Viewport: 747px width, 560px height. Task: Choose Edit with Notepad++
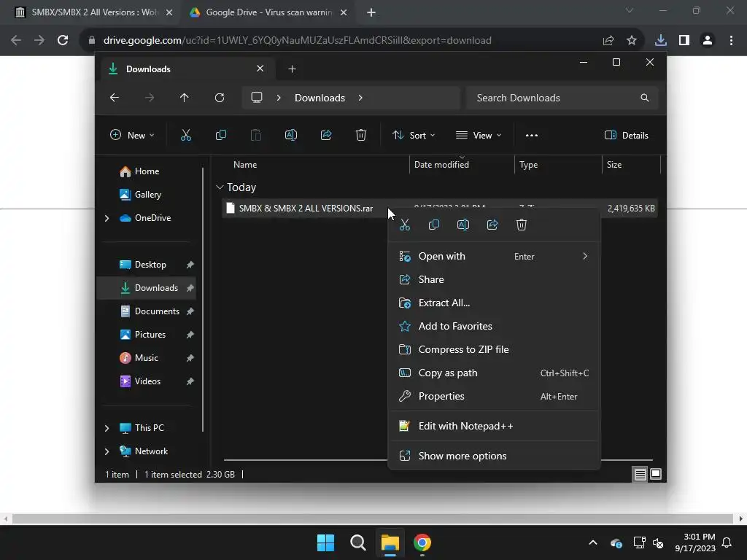(494, 426)
